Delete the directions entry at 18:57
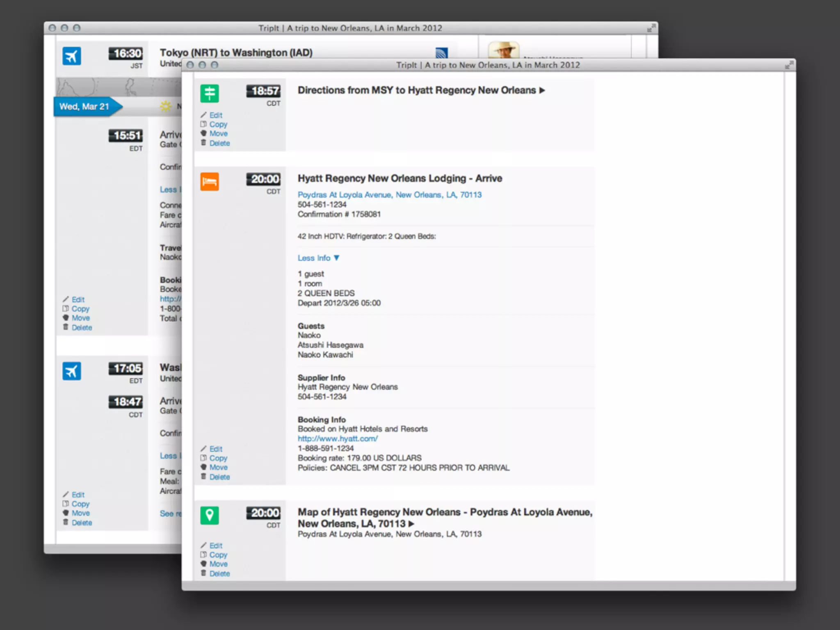 pos(219,143)
